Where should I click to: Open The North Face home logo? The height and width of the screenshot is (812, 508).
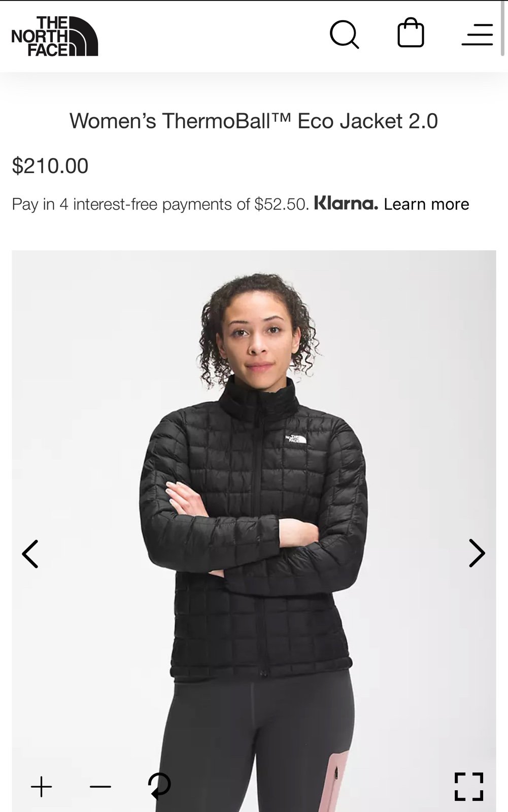coord(54,36)
